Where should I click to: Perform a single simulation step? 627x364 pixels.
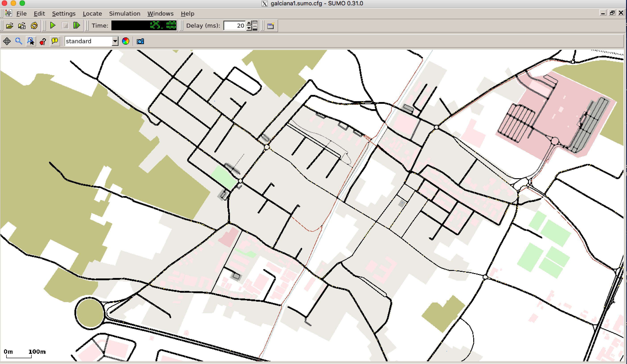pos(77,25)
